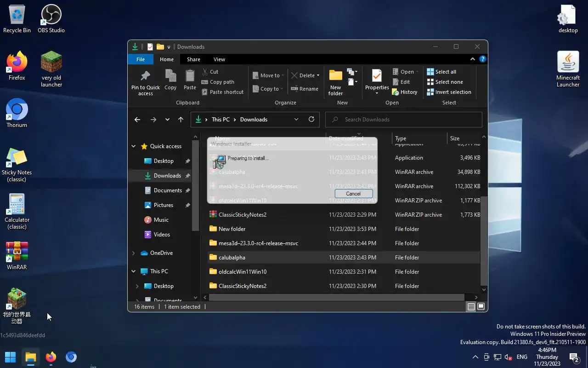Open Sticky Notes (classic) shortcut

[x=17, y=165]
